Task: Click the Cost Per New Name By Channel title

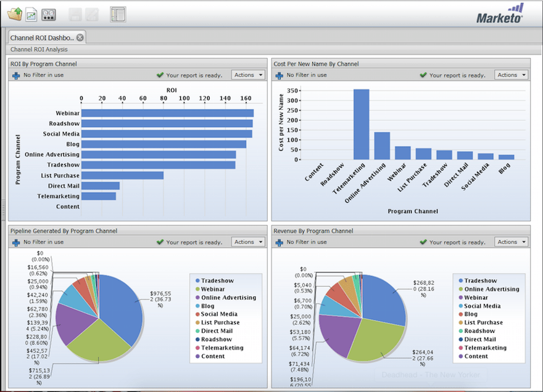Action: click(x=316, y=63)
